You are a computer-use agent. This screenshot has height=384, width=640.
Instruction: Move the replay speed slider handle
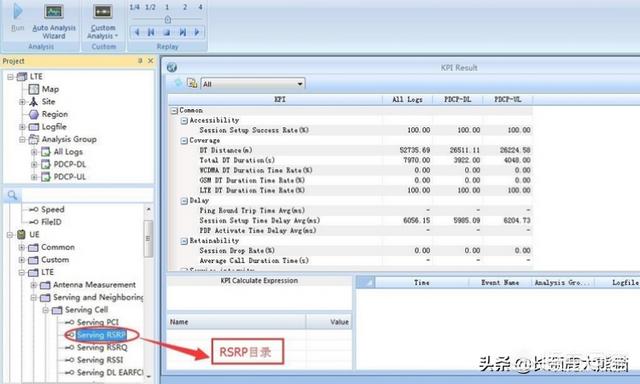tap(168, 19)
